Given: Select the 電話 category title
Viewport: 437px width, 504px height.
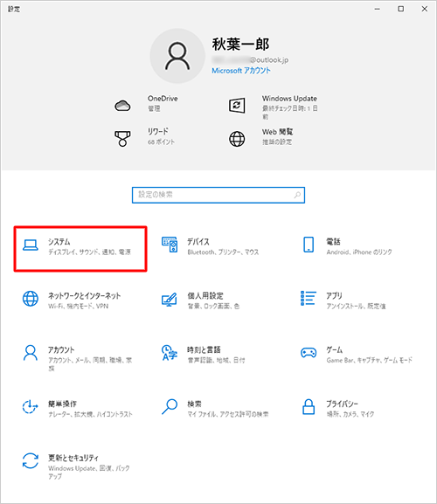Looking at the screenshot, I should [x=333, y=241].
